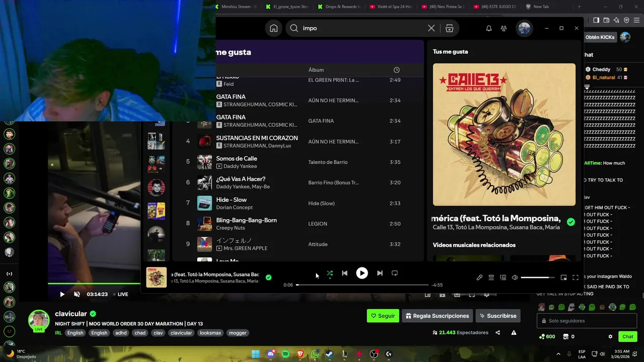Select track 'SUSTANCIAS EN MI CORAZON'
644x362 pixels.
click(257, 138)
